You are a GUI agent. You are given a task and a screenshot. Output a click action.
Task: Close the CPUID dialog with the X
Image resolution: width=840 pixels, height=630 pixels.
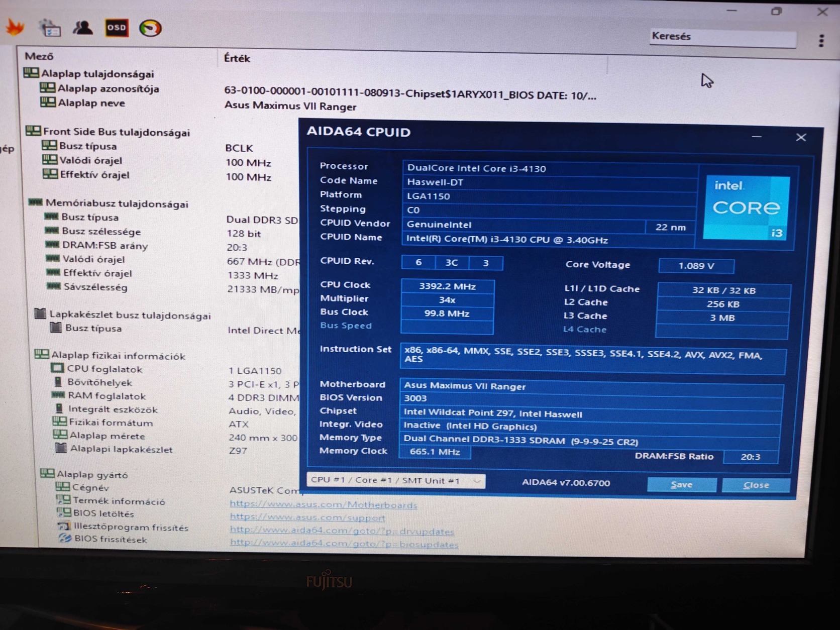point(801,137)
